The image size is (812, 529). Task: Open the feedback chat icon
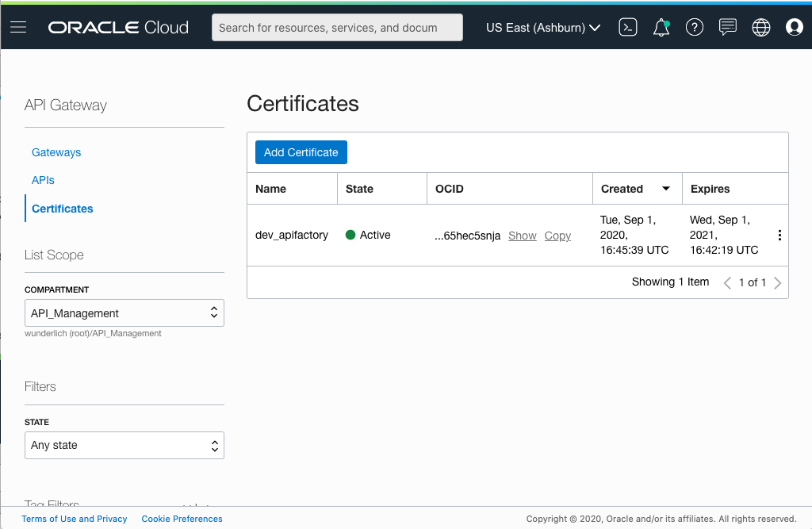coord(727,26)
